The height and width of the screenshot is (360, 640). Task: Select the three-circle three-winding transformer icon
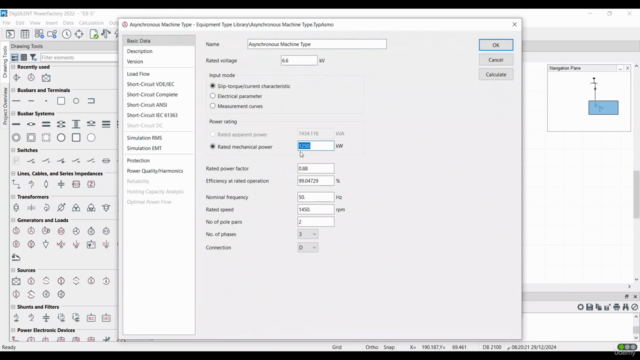(x=76, y=208)
